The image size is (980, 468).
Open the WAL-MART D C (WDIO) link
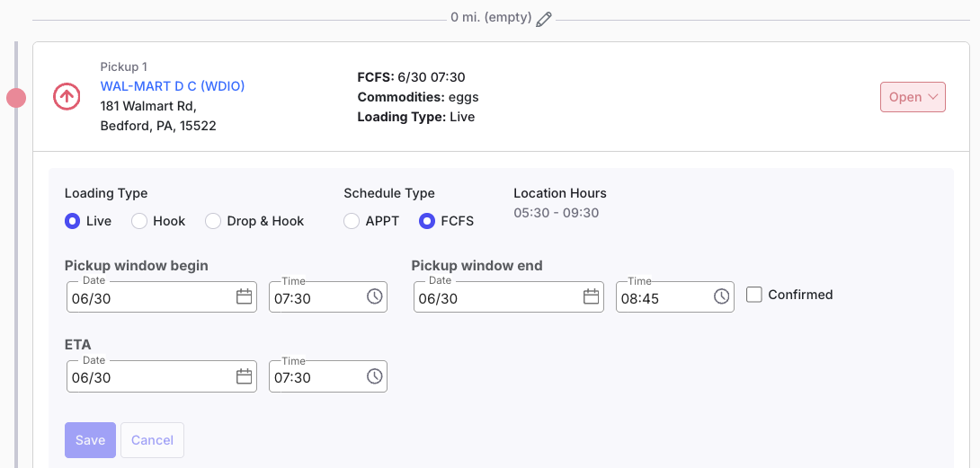[173, 86]
